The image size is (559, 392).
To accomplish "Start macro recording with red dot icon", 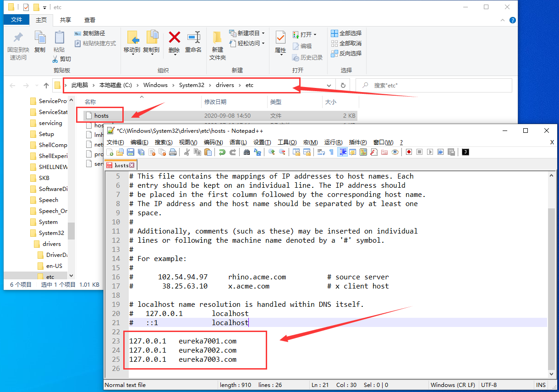I will point(409,152).
